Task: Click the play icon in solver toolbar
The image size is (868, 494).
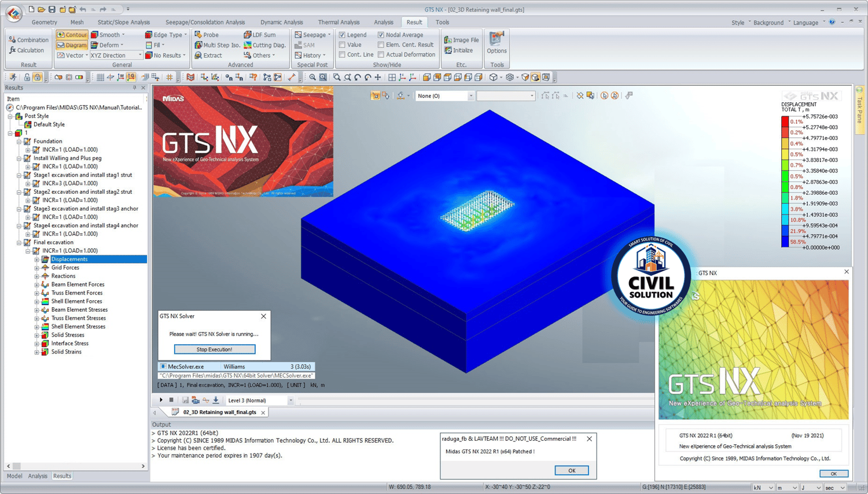Action: click(x=161, y=400)
